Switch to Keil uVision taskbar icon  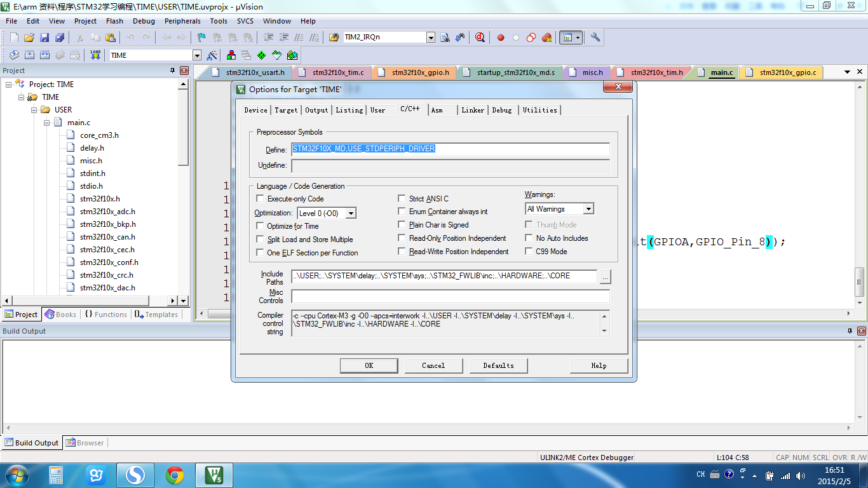pos(214,475)
